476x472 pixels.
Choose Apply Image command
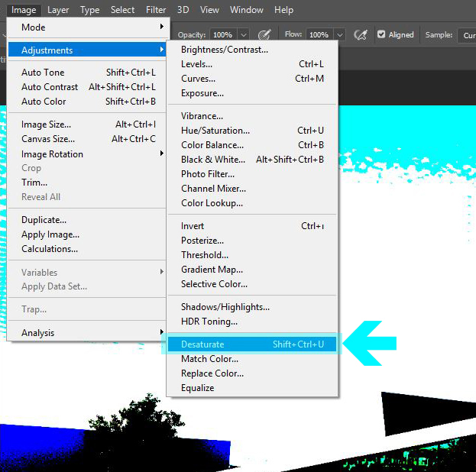point(87,234)
